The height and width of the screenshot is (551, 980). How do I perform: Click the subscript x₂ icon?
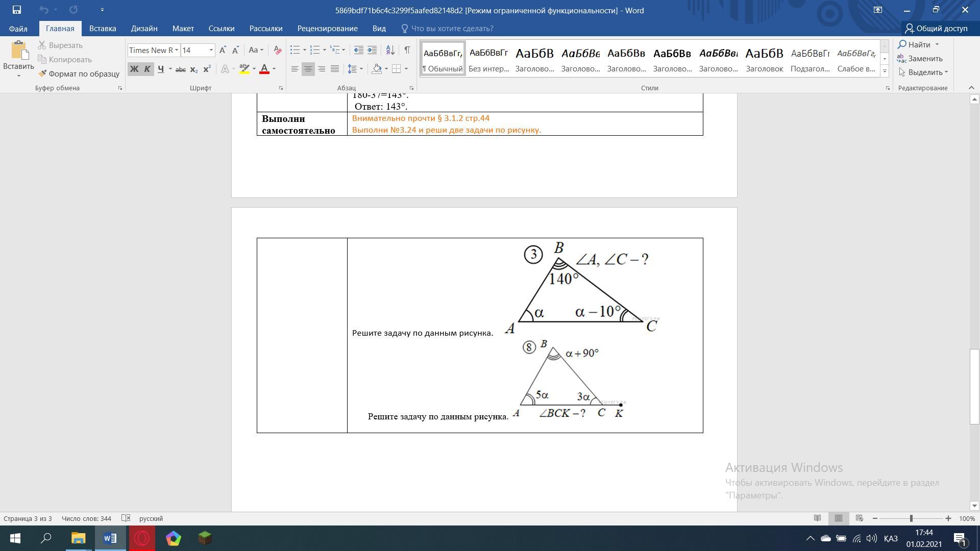194,69
